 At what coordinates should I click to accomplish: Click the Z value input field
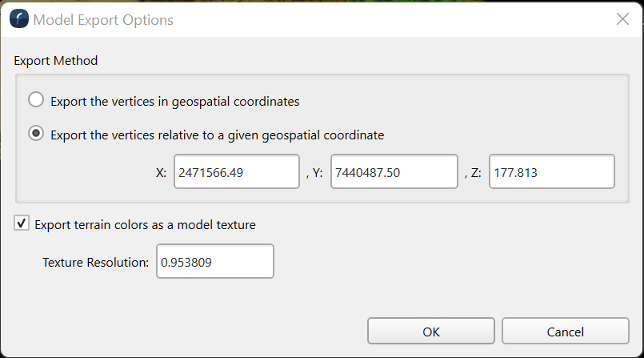click(x=551, y=172)
